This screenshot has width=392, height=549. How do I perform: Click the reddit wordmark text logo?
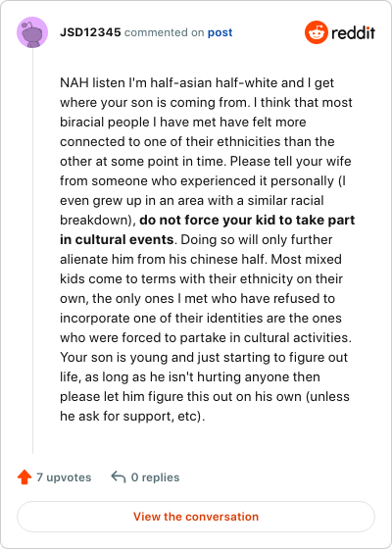point(353,33)
